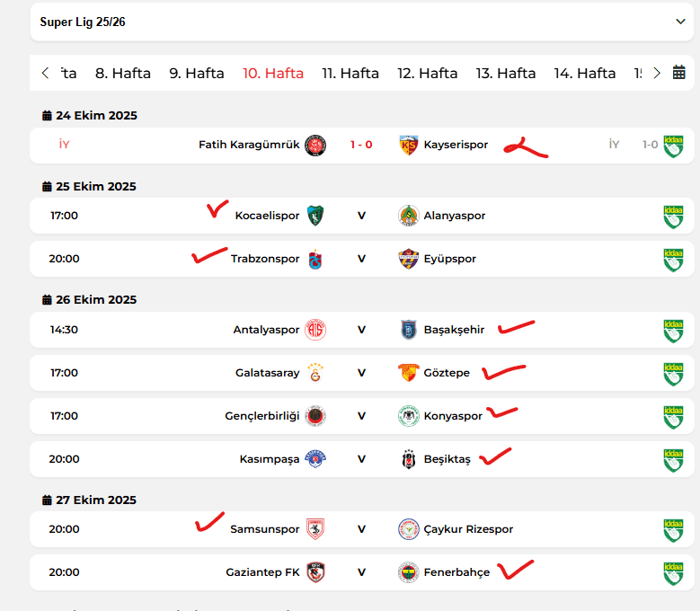700x611 pixels.
Task: Select the 9. Hafta tab
Action: click(x=197, y=74)
